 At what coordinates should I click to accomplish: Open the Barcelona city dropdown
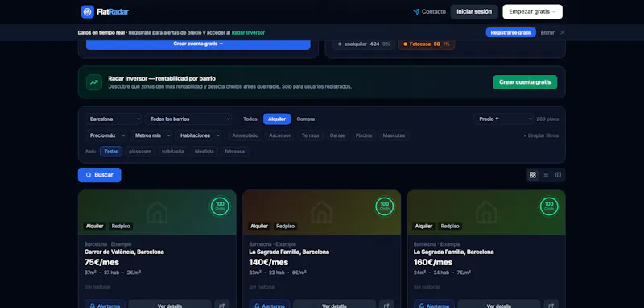[x=114, y=119]
